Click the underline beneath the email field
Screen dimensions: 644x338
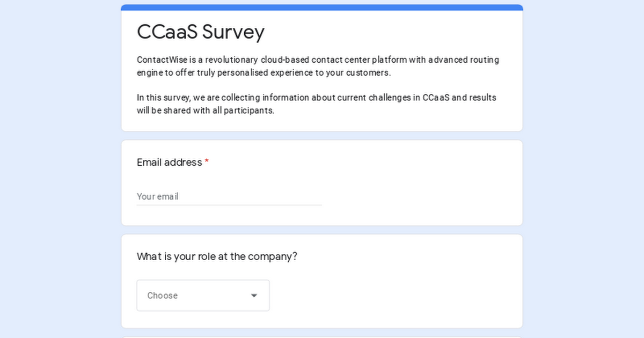(x=229, y=205)
